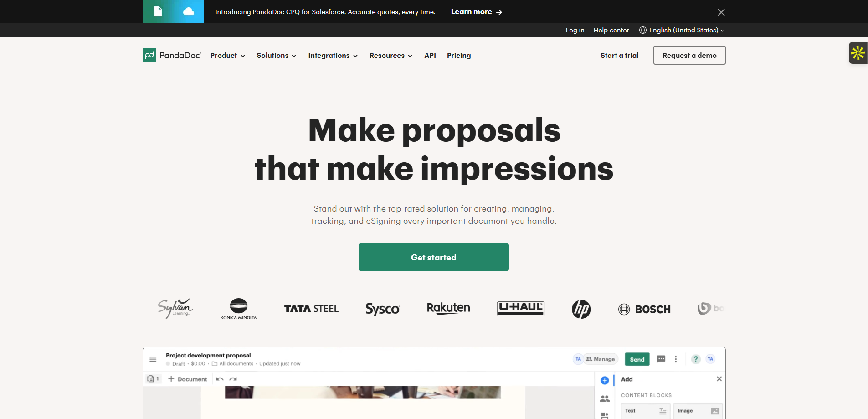The height and width of the screenshot is (419, 868).
Task: Select the Text content block
Action: coord(646,411)
